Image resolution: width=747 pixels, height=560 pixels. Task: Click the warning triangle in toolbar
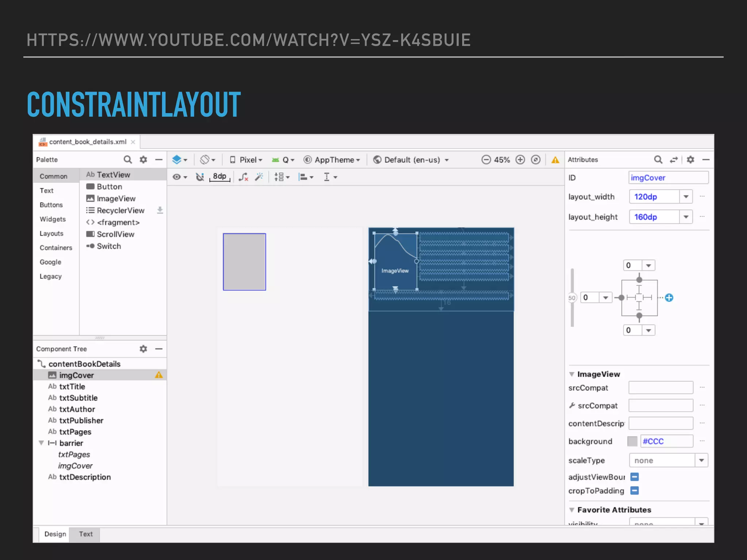(555, 160)
